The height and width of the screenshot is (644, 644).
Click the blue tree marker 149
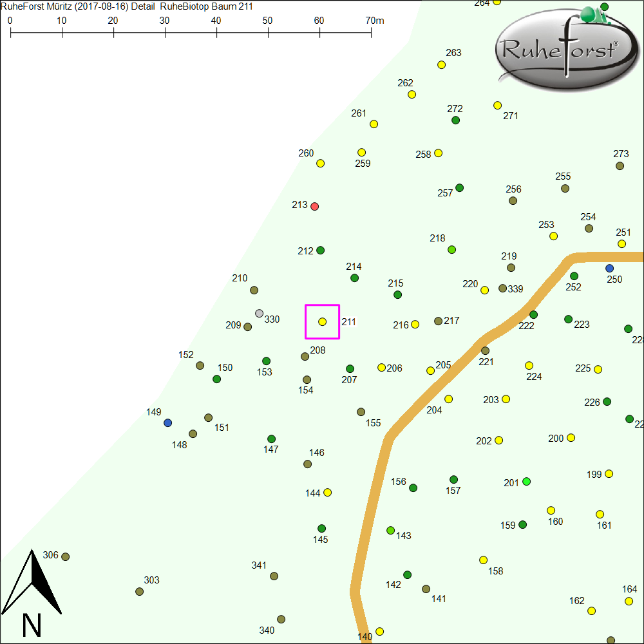pyautogui.click(x=167, y=423)
